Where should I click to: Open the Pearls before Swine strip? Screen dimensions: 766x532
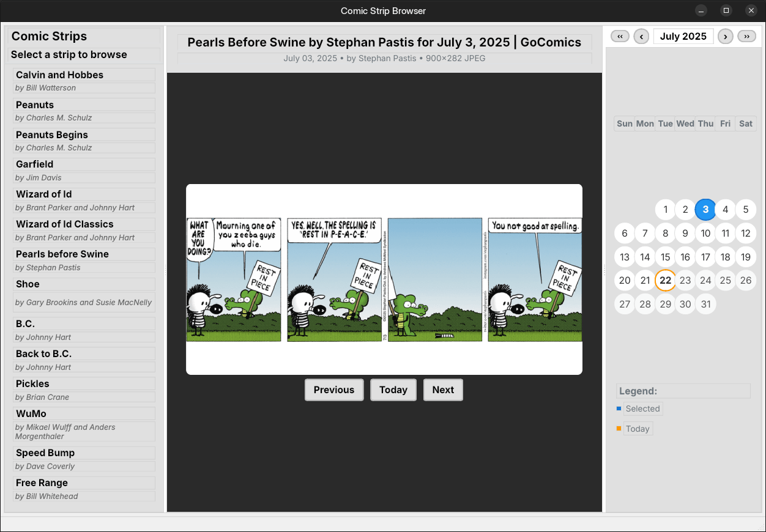pyautogui.click(x=84, y=254)
